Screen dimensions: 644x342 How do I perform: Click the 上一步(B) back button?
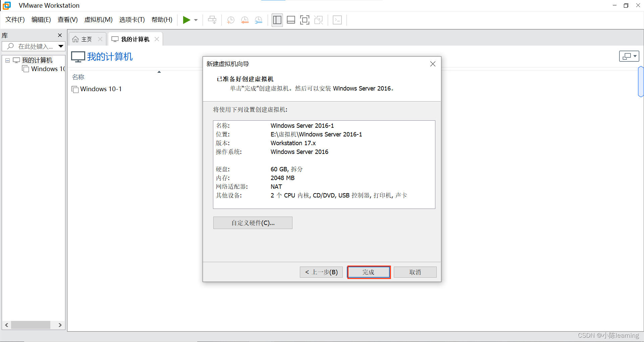click(321, 272)
